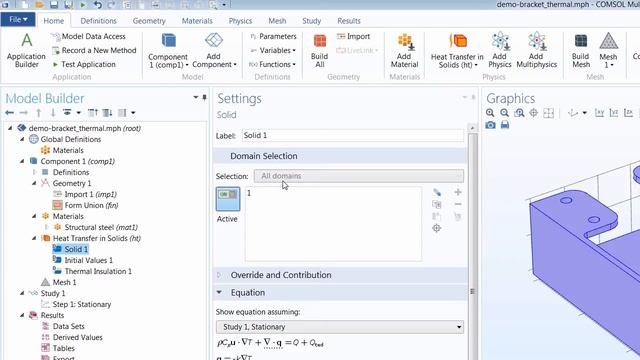Open the go-to default view dropdown arrow
640x360 pixels.
click(x=584, y=113)
